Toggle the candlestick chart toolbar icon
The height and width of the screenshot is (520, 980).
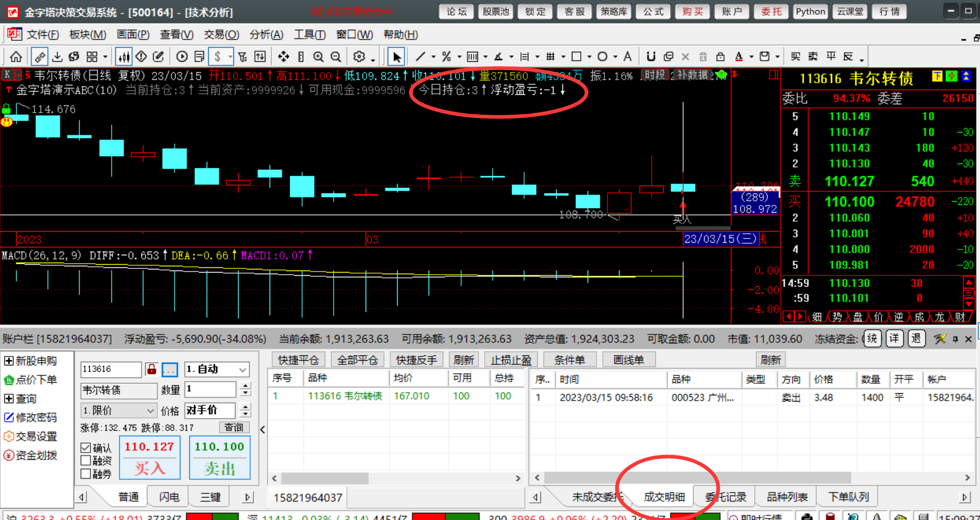[x=124, y=57]
